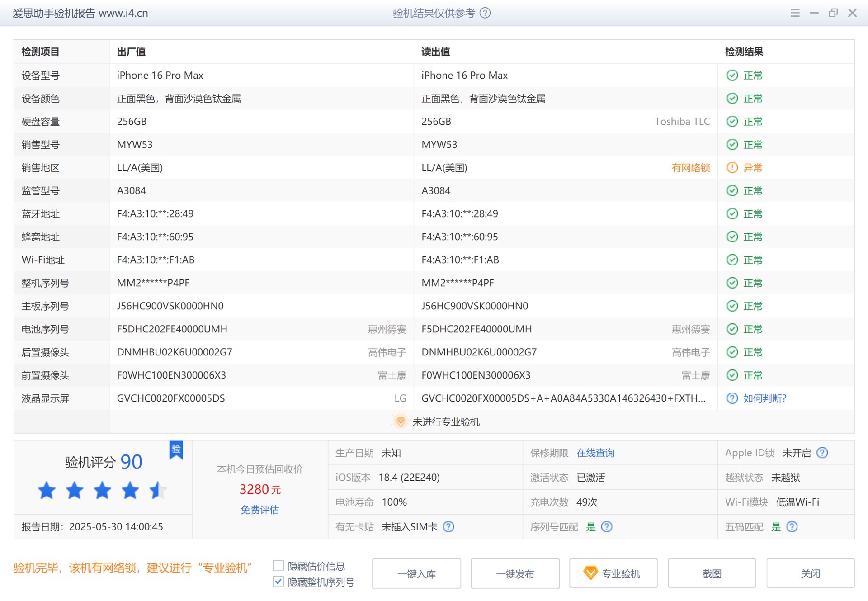Minimize the report window
The height and width of the screenshot is (601, 868).
click(814, 13)
